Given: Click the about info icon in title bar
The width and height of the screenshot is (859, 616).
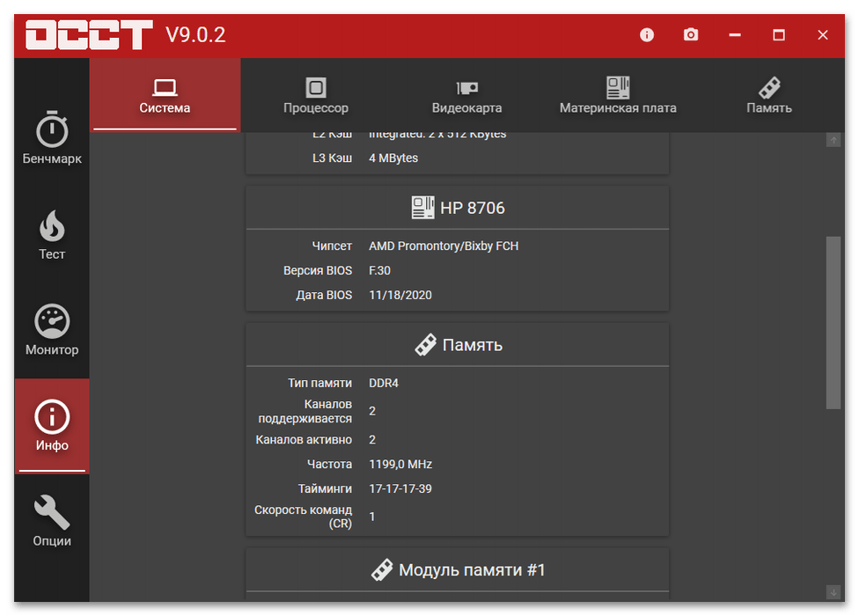Looking at the screenshot, I should coord(647,35).
